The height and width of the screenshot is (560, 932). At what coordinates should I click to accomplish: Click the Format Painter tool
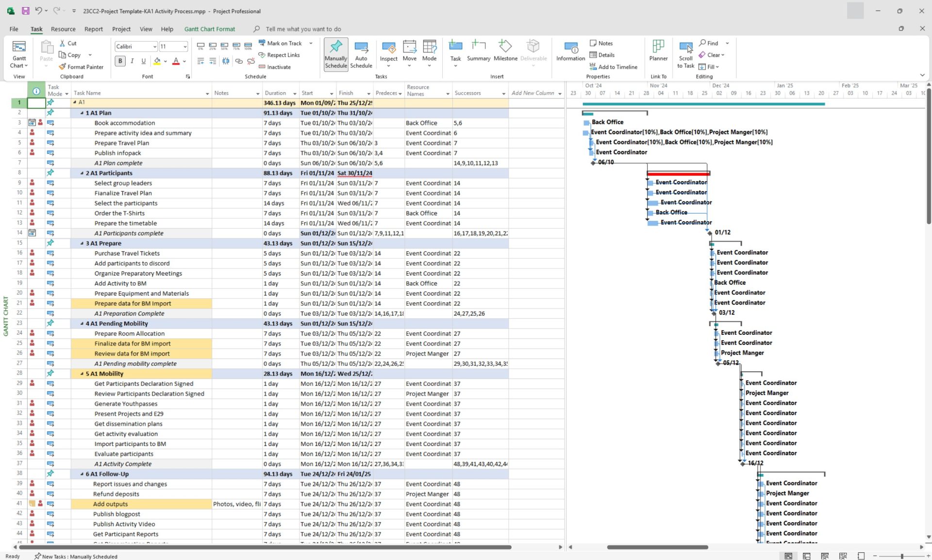click(x=81, y=67)
